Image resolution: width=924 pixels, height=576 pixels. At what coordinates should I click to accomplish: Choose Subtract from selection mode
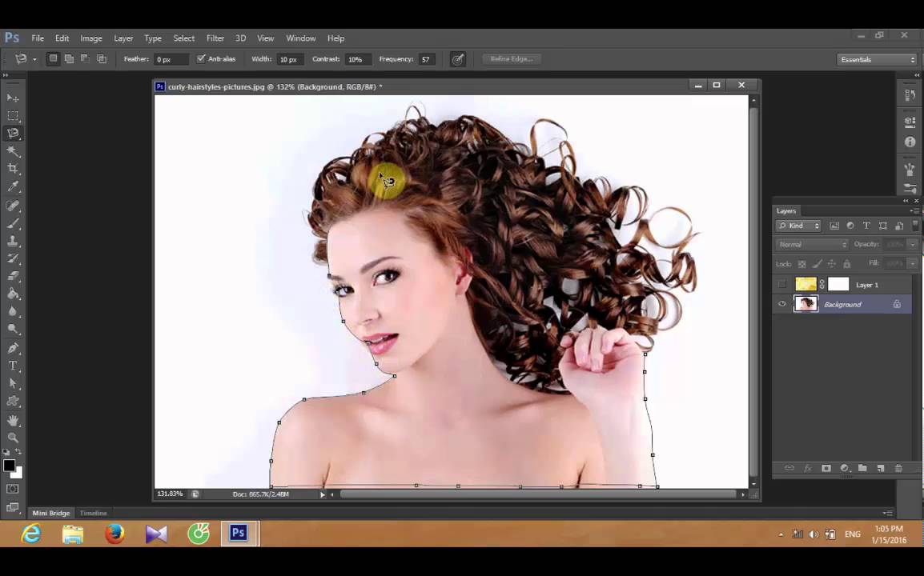click(85, 59)
